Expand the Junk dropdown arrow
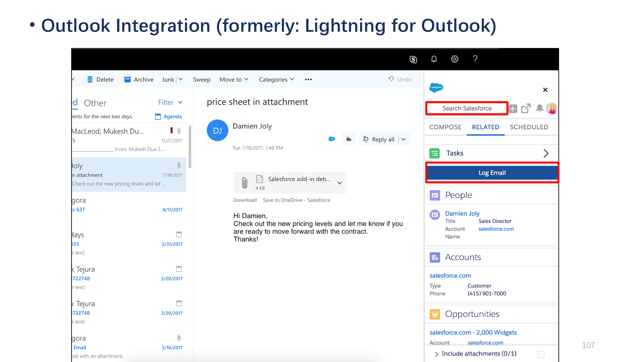This screenshot has height=362, width=644. pyautogui.click(x=180, y=79)
